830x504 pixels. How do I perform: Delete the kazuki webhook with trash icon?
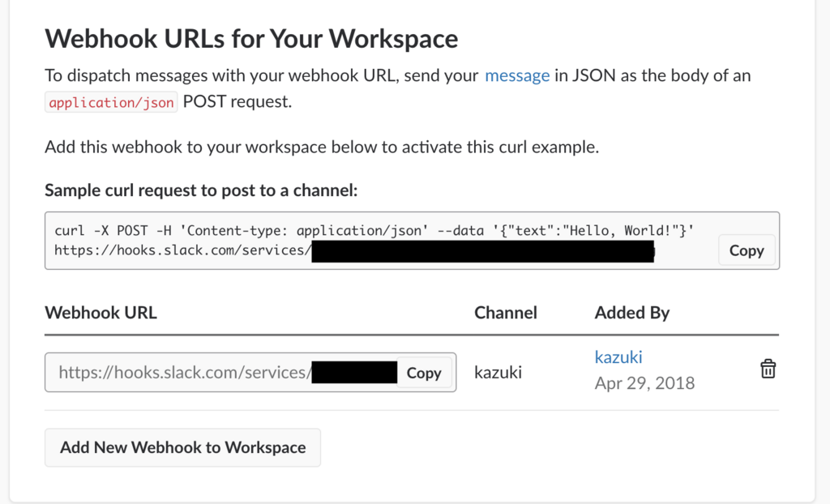point(768,369)
